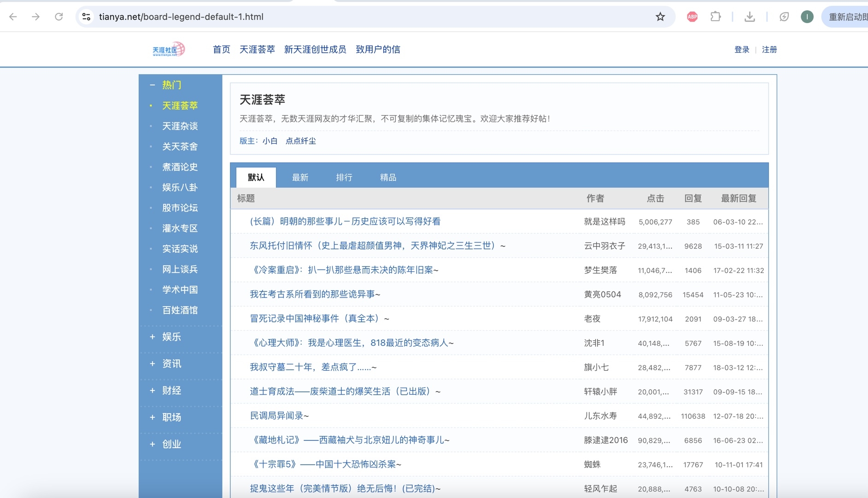Open 娱乐八卦 board in sidebar
Image resolution: width=868 pixels, height=498 pixels.
tap(180, 187)
